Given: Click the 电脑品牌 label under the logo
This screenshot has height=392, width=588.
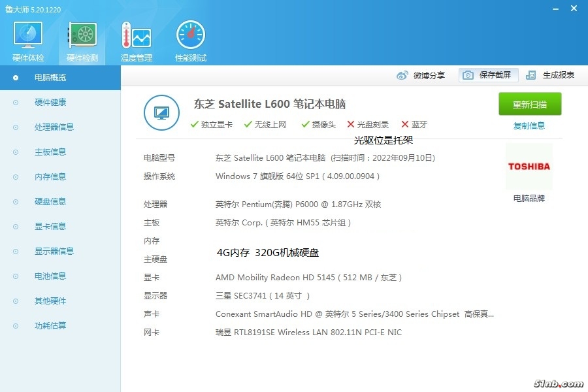Looking at the screenshot, I should pyautogui.click(x=529, y=199).
